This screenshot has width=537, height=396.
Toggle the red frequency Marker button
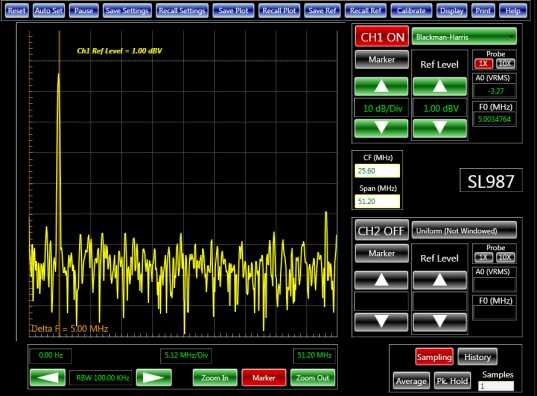[263, 378]
